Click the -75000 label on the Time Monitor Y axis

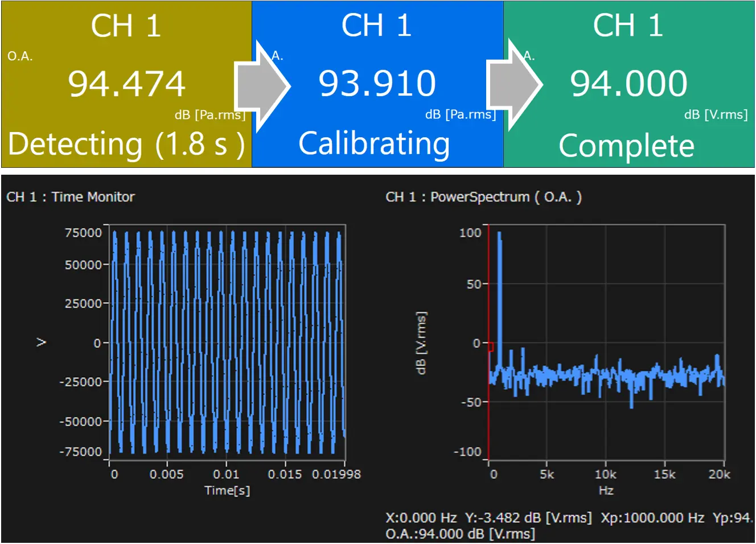(81, 452)
